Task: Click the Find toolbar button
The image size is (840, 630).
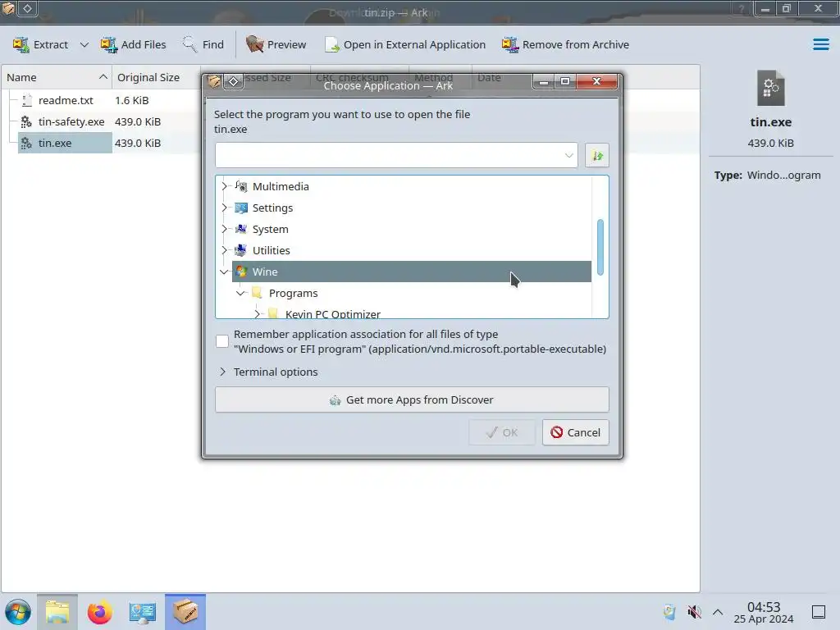Action: pyautogui.click(x=203, y=44)
